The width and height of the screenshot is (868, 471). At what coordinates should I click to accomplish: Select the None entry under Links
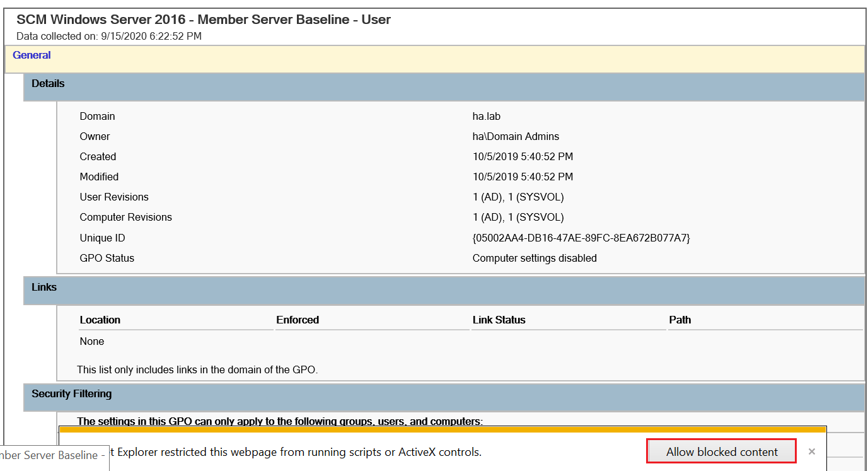pos(91,341)
